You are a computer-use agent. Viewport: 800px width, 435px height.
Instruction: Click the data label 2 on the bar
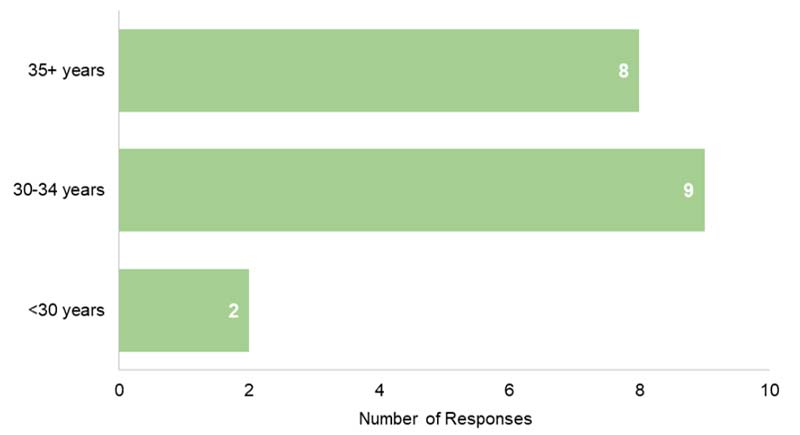tap(233, 310)
